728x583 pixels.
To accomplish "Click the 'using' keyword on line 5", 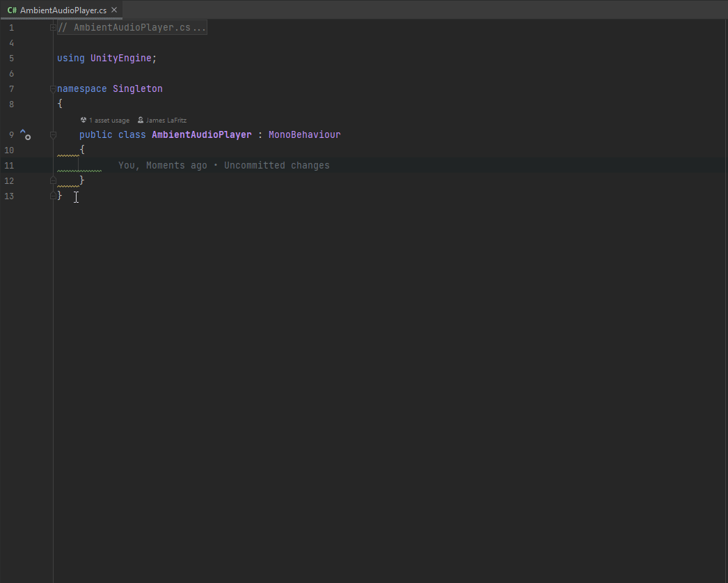I will (x=71, y=58).
